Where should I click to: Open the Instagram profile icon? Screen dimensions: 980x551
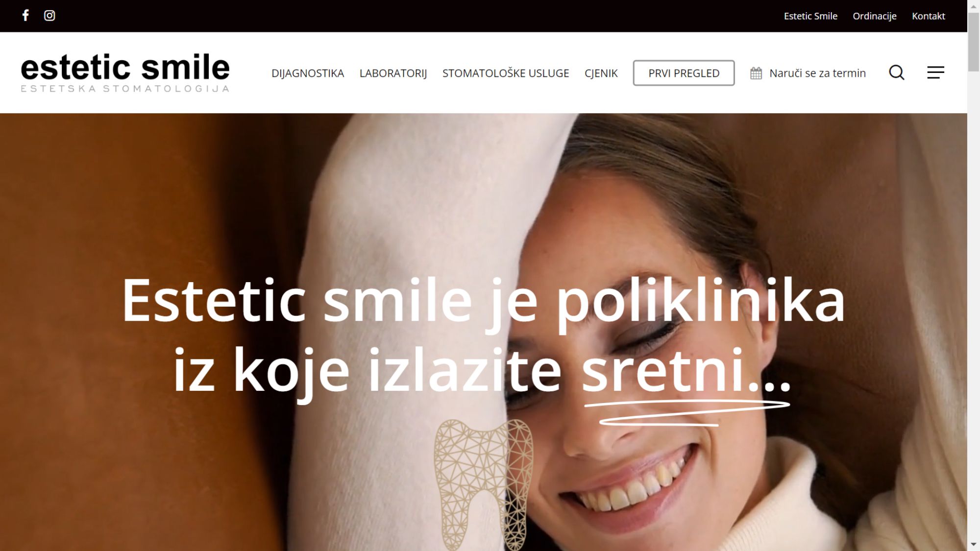pos(49,16)
